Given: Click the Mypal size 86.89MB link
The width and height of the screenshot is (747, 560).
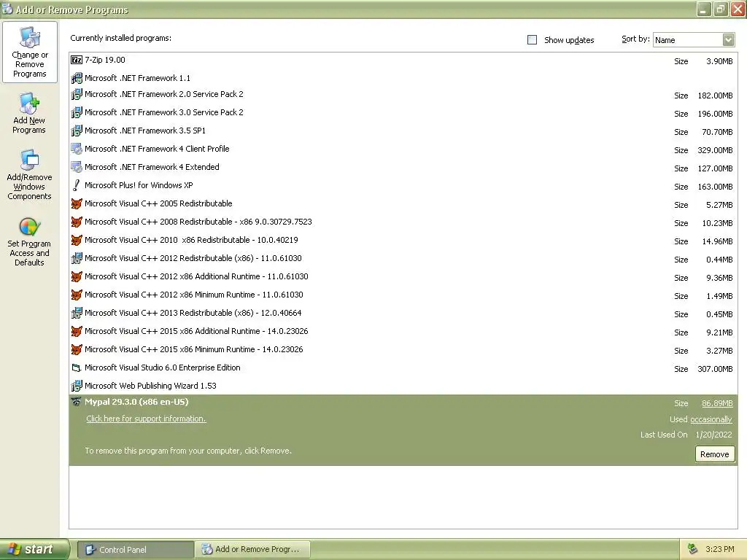Looking at the screenshot, I should [717, 403].
